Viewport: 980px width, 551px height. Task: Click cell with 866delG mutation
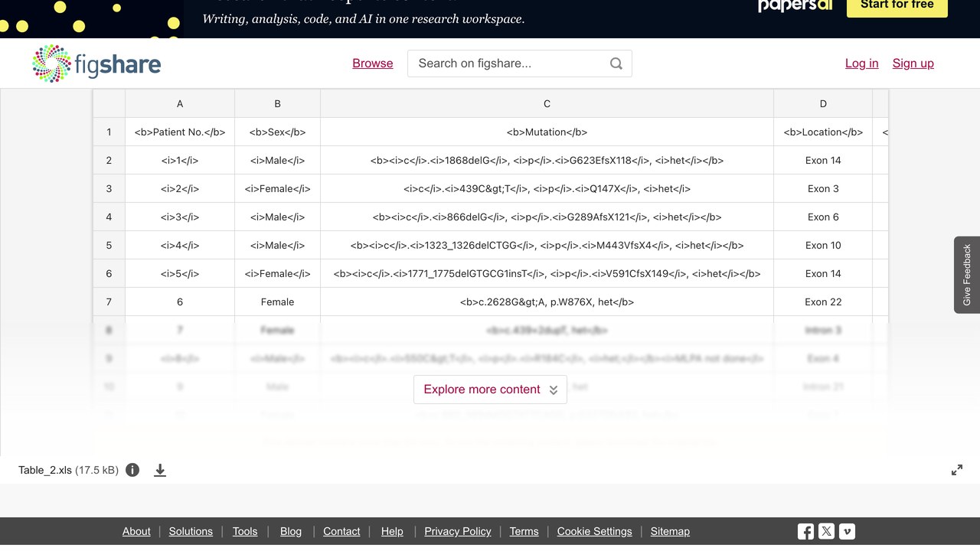(x=547, y=217)
